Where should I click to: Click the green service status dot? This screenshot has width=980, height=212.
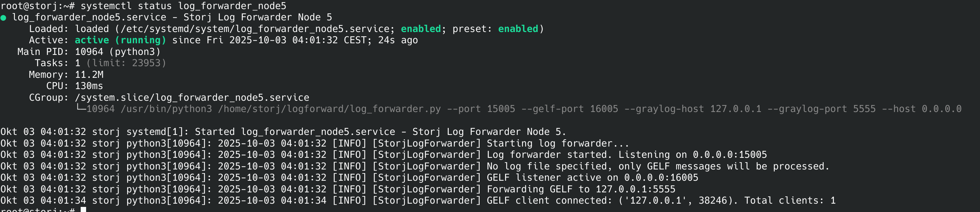[3, 18]
